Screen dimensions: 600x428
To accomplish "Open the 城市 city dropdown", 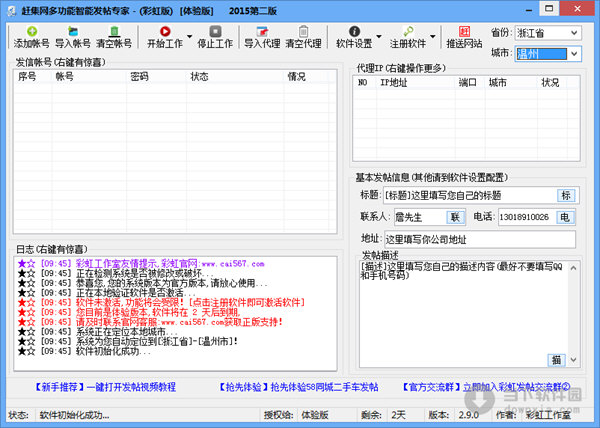I will 574,54.
